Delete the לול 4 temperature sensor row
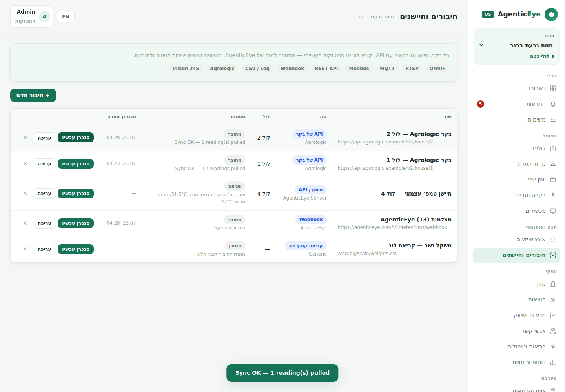This screenshot has width=565, height=392. click(x=25, y=194)
